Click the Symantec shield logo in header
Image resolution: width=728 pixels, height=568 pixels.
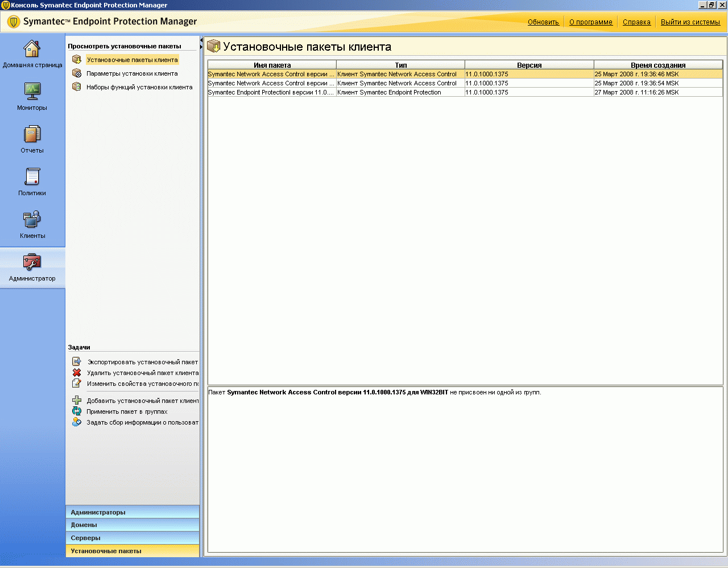pos(14,22)
